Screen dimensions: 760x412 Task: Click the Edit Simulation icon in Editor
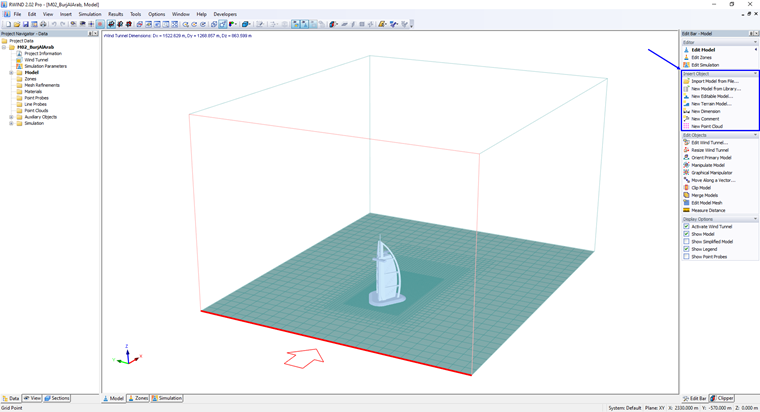pyautogui.click(x=686, y=65)
